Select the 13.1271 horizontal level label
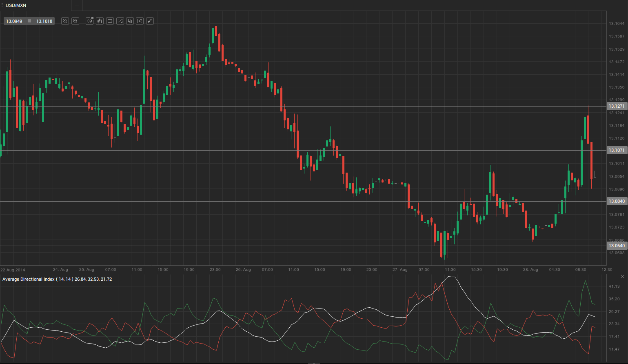 click(x=617, y=106)
